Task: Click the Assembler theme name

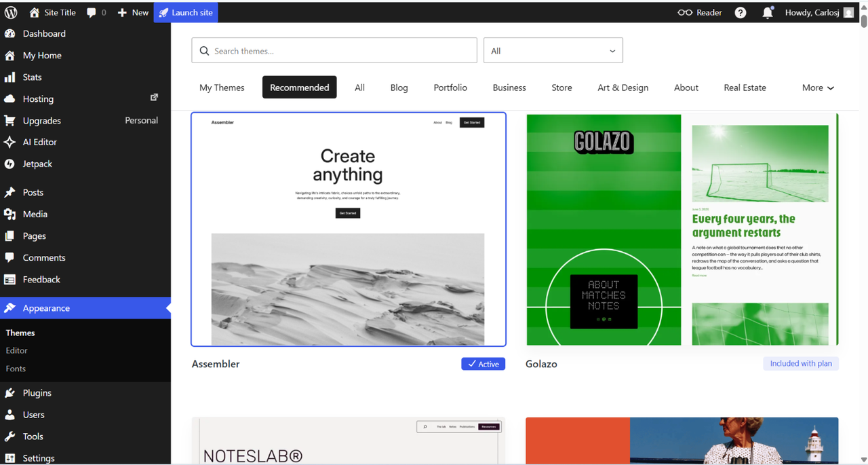Action: [216, 364]
